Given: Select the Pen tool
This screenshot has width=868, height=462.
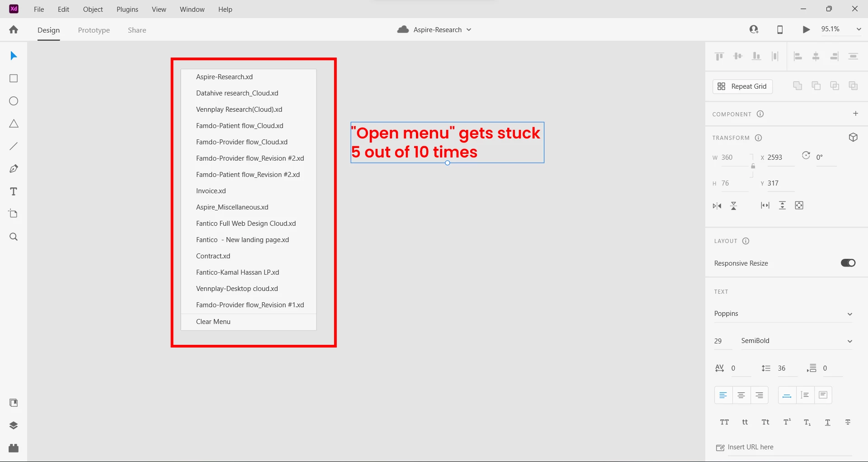Looking at the screenshot, I should point(14,169).
